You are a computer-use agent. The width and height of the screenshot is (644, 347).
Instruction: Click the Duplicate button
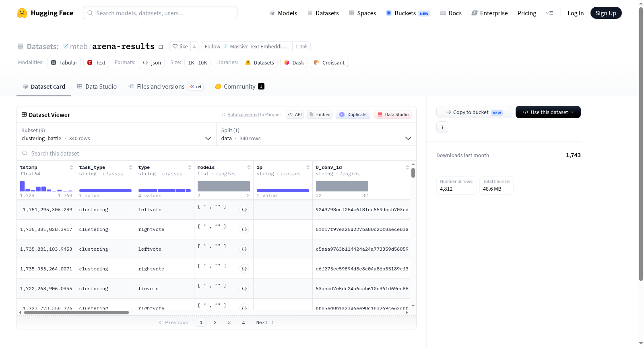[353, 114]
